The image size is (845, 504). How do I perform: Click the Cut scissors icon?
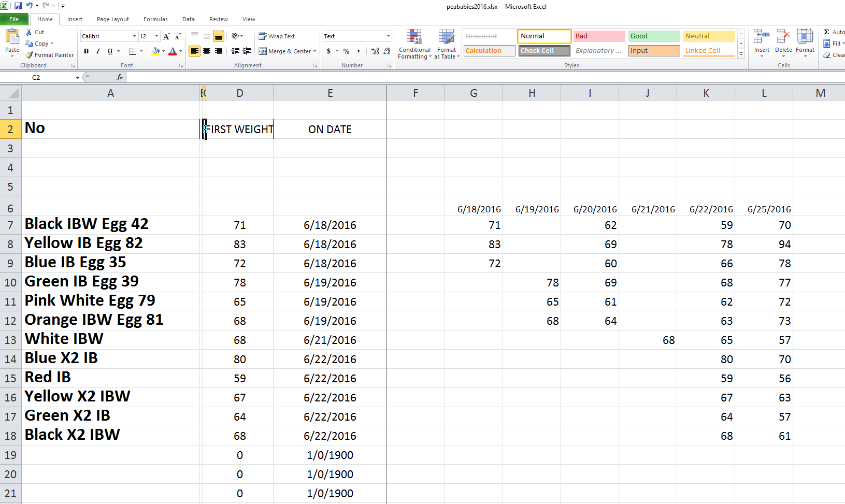[30, 32]
